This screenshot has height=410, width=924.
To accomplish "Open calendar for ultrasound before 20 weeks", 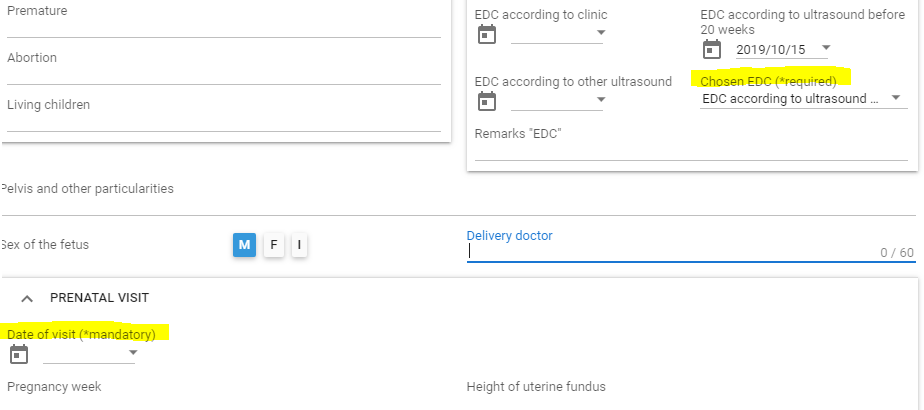I will (712, 49).
